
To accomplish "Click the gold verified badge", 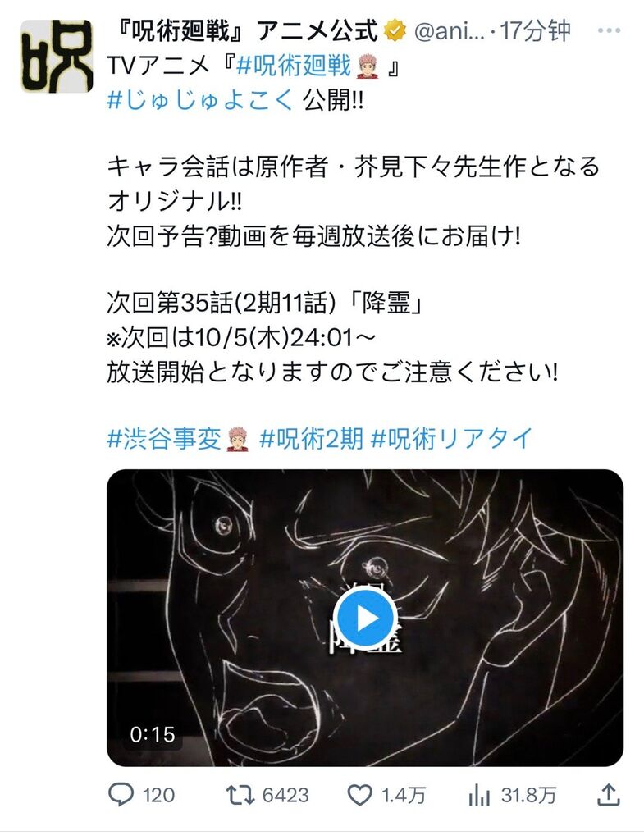I will tap(395, 31).
